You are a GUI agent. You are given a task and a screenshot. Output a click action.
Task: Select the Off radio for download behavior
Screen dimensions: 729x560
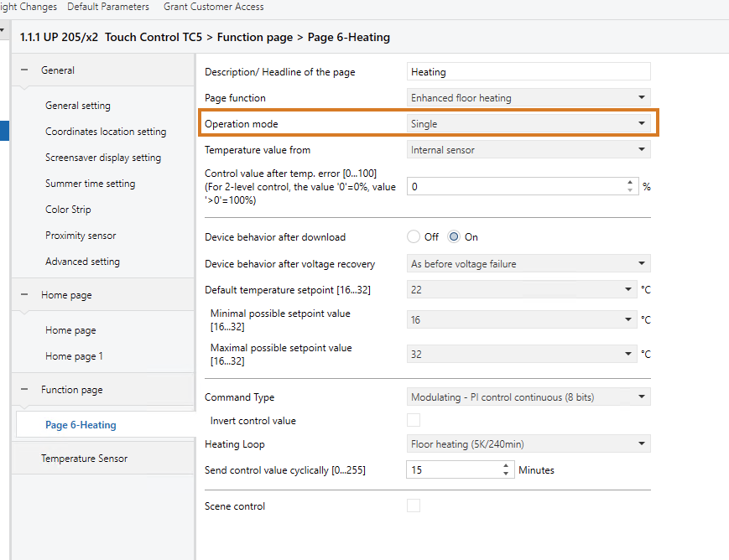(414, 237)
